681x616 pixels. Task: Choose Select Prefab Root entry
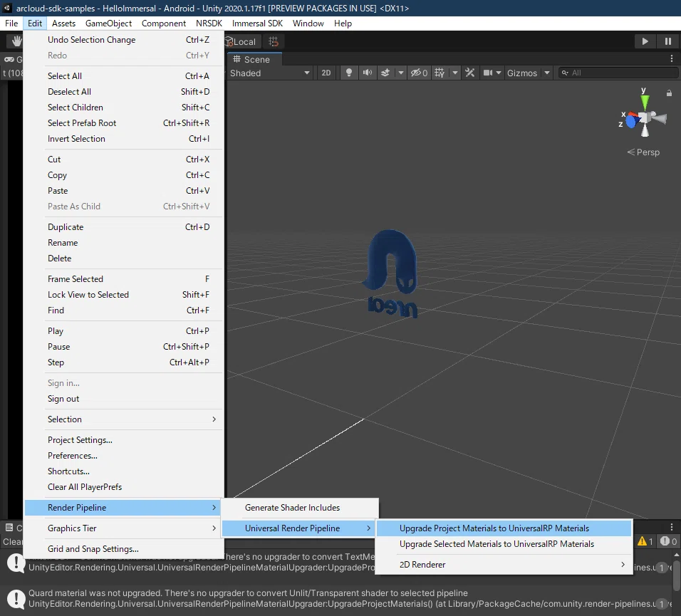tap(124, 123)
